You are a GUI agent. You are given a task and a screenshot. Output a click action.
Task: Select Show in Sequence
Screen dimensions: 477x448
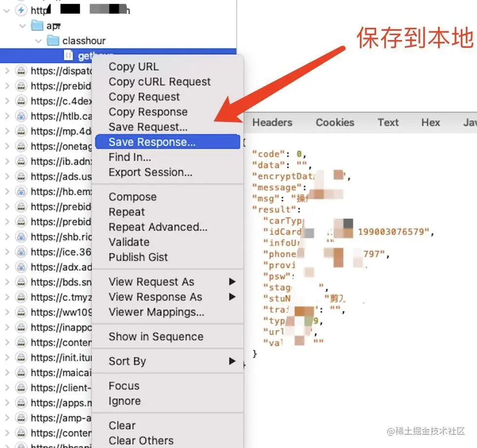[156, 337]
